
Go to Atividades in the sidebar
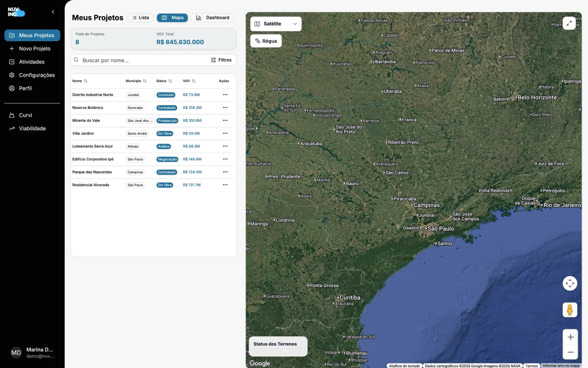point(32,62)
